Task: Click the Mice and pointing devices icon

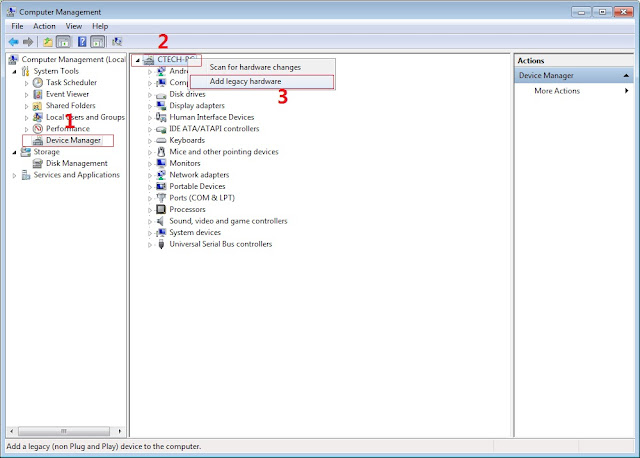Action: [x=161, y=152]
